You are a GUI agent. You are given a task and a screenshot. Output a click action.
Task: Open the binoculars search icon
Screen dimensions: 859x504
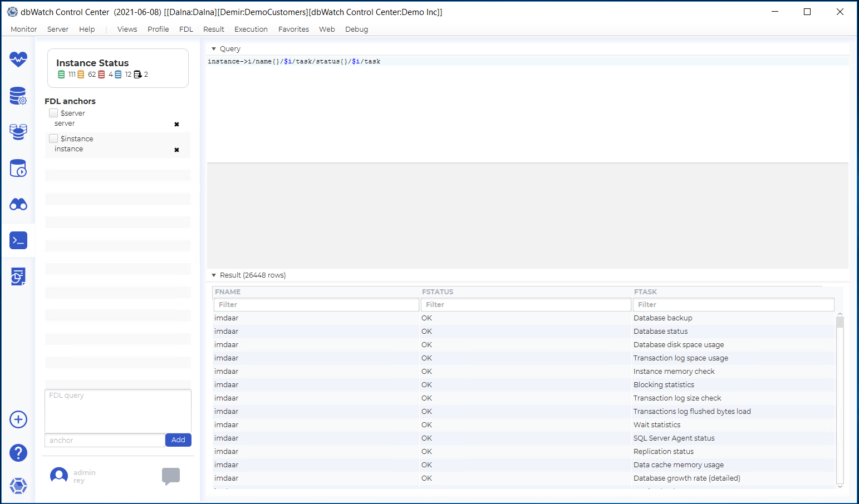[x=18, y=204]
